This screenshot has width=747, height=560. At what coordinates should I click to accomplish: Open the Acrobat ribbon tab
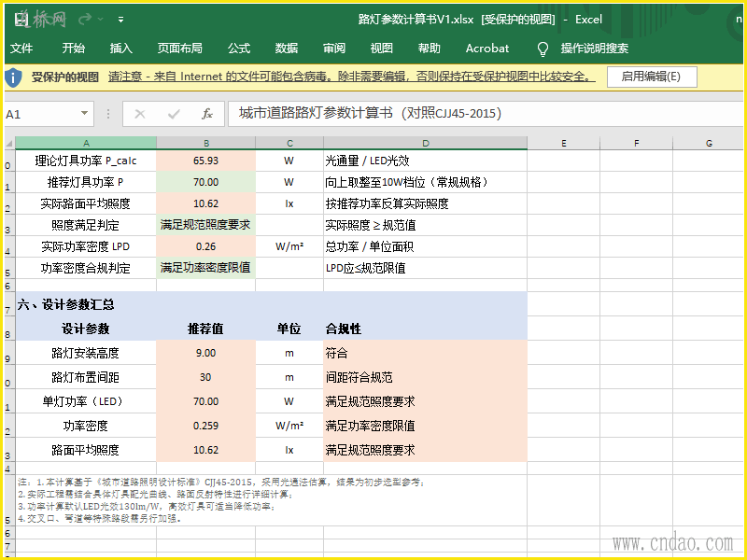tap(487, 49)
